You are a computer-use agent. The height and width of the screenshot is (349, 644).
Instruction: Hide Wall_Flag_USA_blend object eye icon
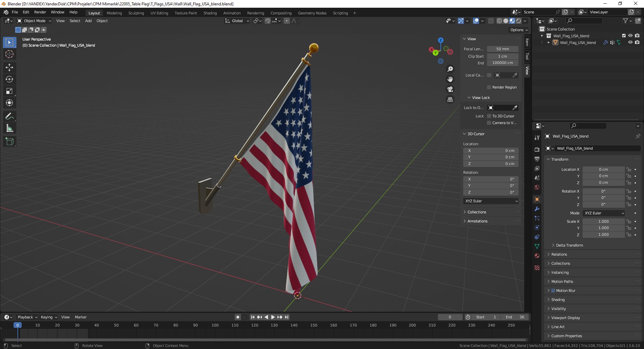coord(630,42)
